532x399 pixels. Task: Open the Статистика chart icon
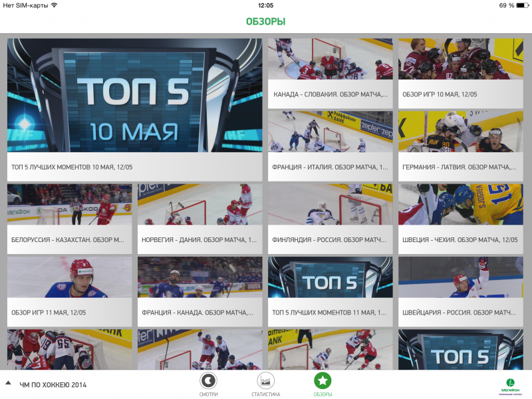265,380
